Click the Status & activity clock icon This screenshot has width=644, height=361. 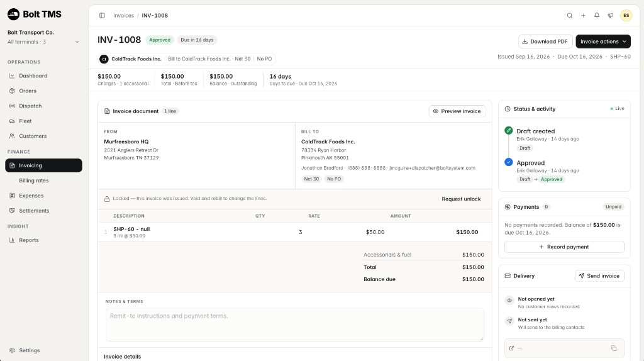click(508, 109)
